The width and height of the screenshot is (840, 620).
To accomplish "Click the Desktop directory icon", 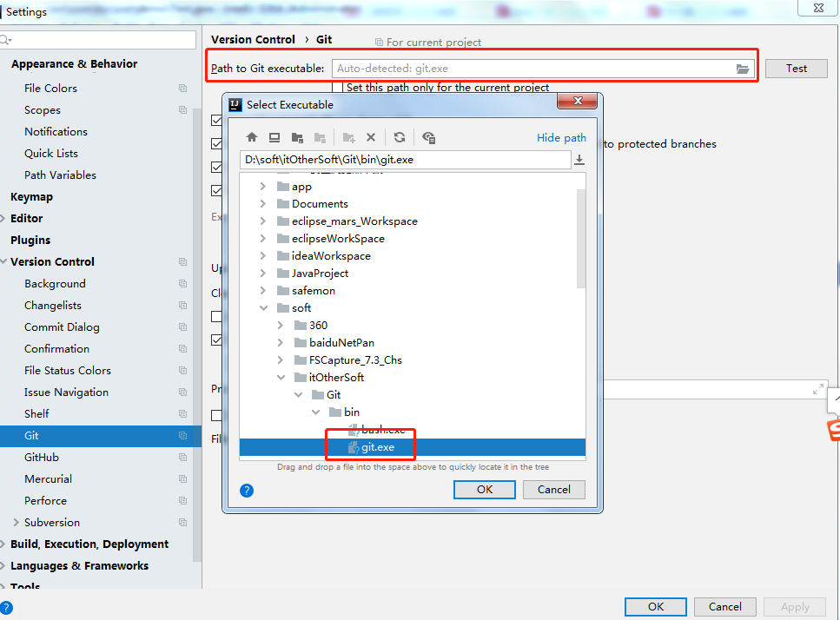I will (x=274, y=137).
